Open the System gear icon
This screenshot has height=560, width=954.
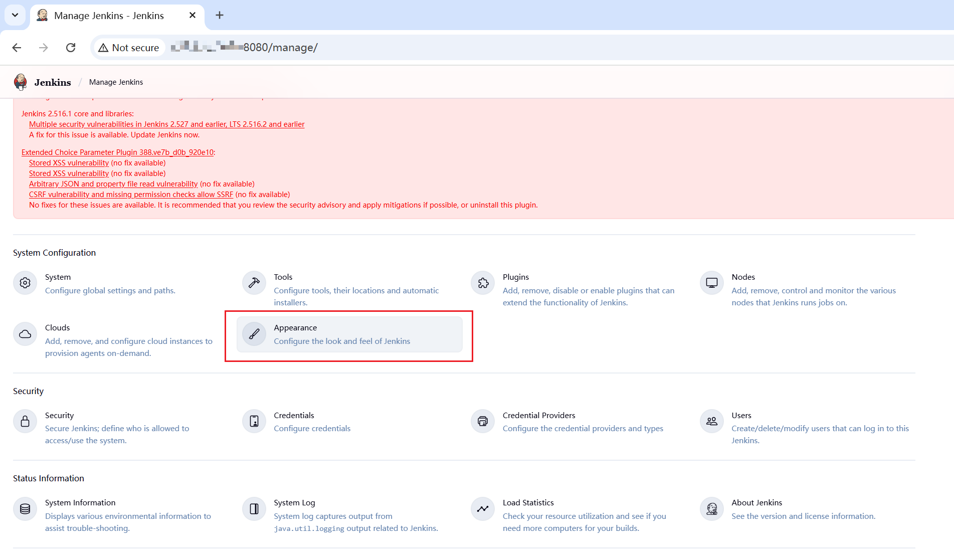pyautogui.click(x=25, y=283)
